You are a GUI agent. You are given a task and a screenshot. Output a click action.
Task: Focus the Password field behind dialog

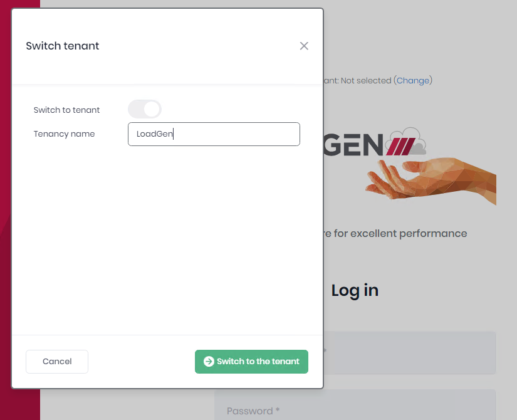point(355,405)
